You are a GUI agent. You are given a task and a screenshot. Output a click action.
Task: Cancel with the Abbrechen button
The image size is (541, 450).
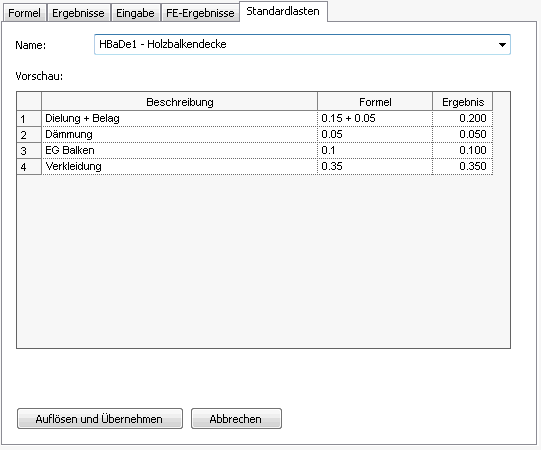pyautogui.click(x=236, y=419)
